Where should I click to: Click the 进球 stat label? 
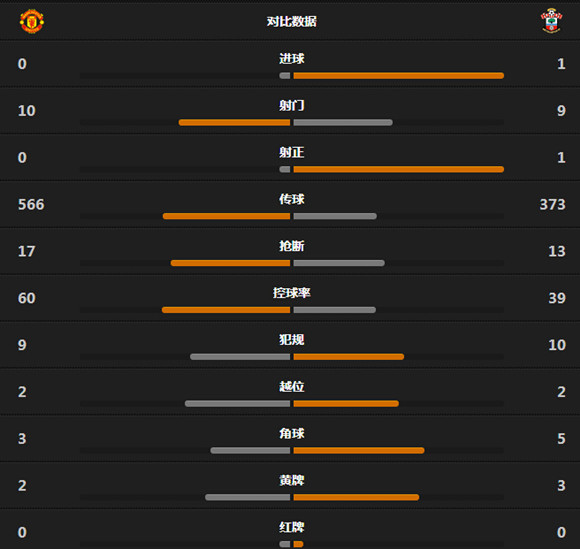(291, 58)
